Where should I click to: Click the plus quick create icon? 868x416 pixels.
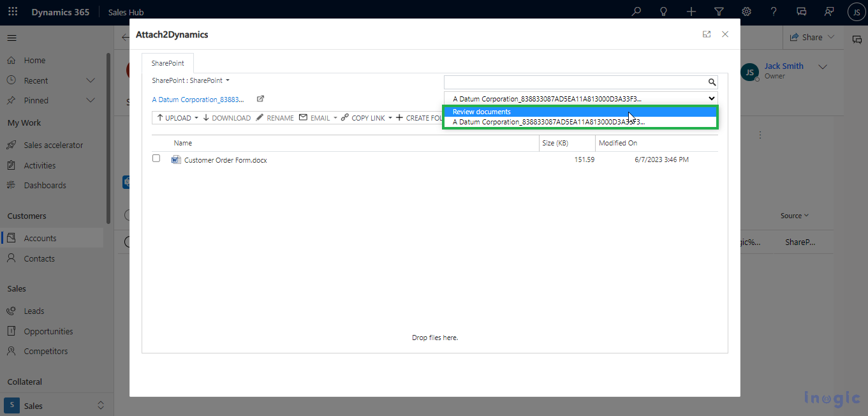pos(691,12)
